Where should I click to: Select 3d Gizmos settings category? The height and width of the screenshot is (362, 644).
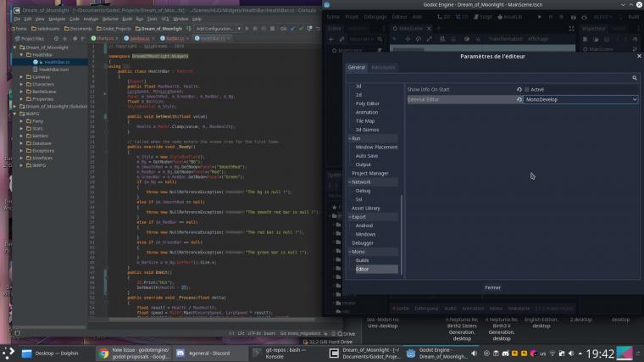pyautogui.click(x=367, y=130)
